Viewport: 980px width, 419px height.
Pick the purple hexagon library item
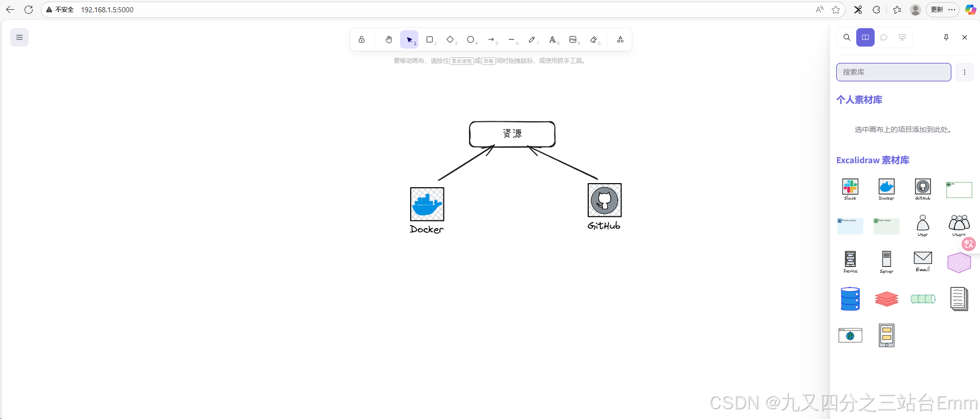959,262
